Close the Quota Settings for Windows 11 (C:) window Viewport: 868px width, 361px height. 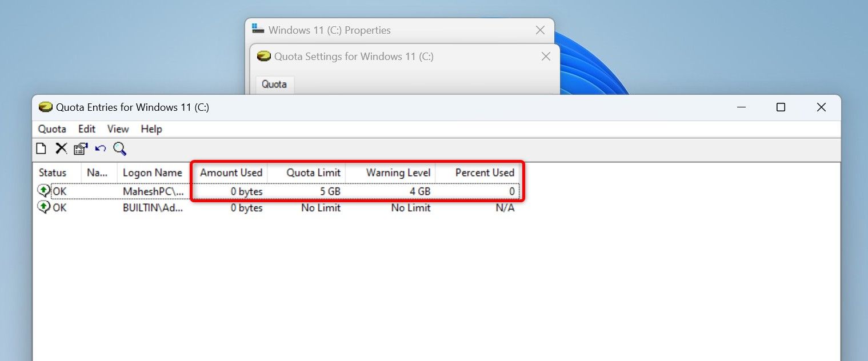click(546, 57)
